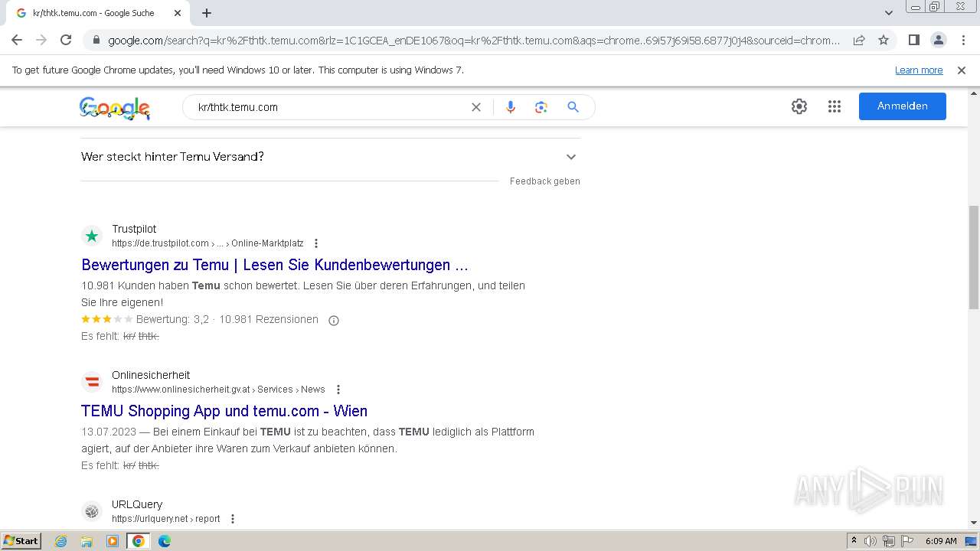Screen dimensions: 980x551
Task: Open Learn more link in update bar
Action: pos(919,70)
